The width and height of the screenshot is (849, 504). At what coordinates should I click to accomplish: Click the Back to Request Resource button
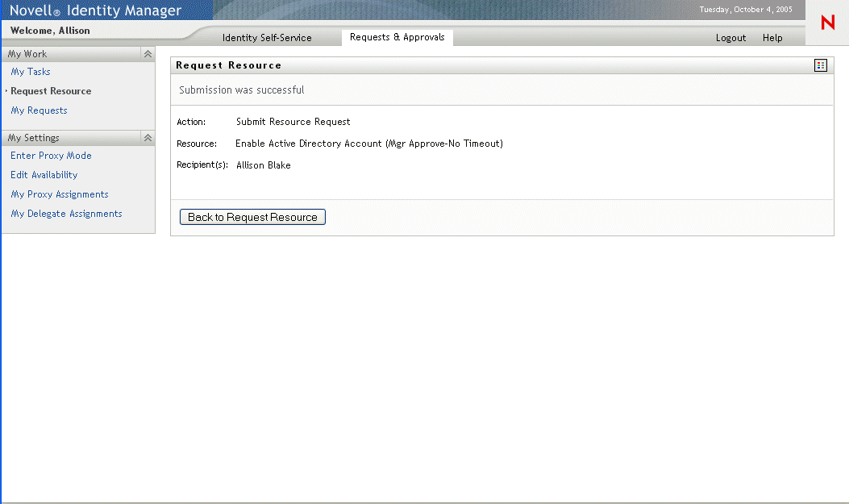(252, 217)
